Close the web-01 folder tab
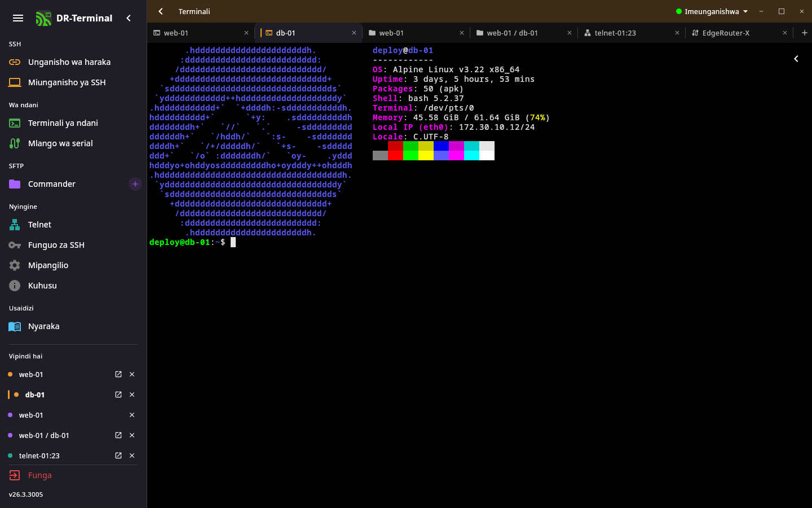The image size is (812, 508). (462, 33)
